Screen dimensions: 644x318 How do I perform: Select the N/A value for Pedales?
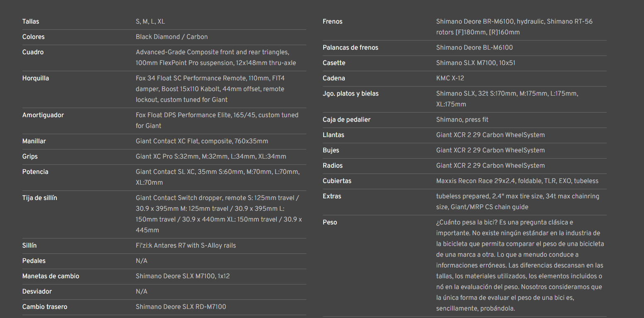(141, 261)
